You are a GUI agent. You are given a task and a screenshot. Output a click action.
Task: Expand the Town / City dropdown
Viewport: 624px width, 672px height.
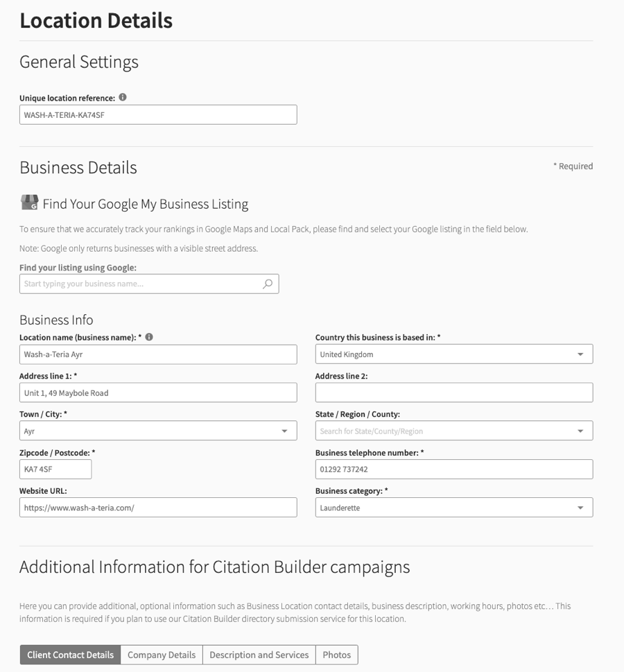(x=284, y=431)
